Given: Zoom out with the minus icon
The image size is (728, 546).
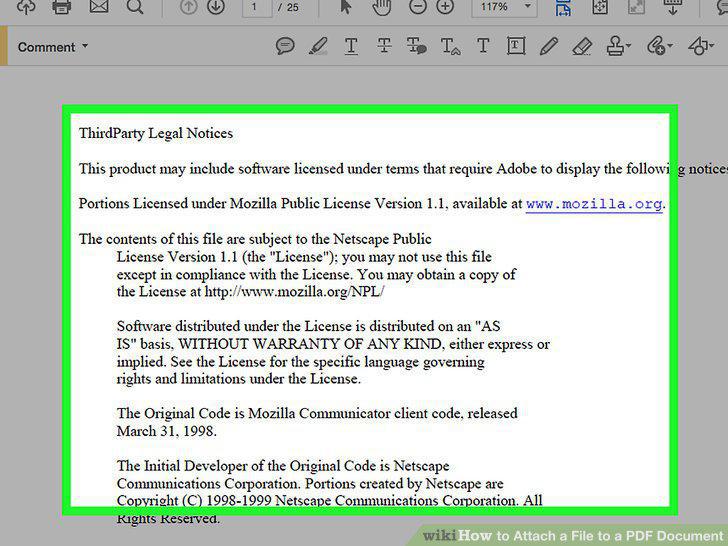Looking at the screenshot, I should [x=418, y=6].
